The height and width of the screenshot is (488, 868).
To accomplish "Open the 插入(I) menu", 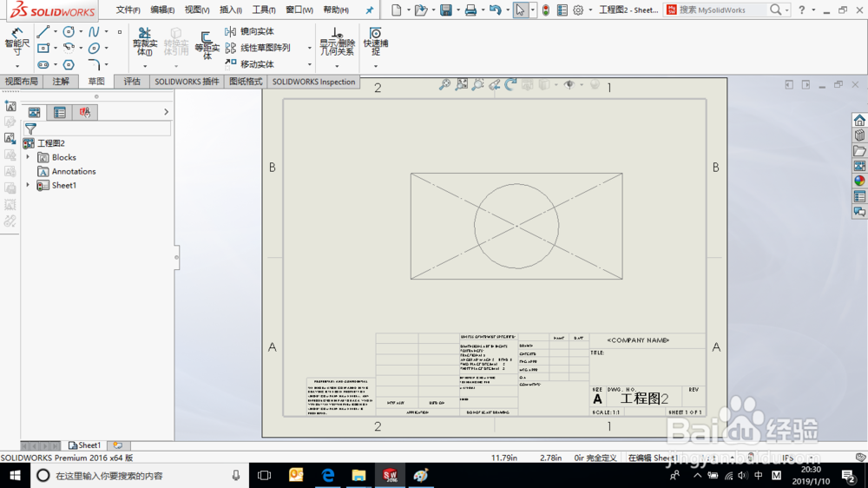I will click(x=230, y=10).
